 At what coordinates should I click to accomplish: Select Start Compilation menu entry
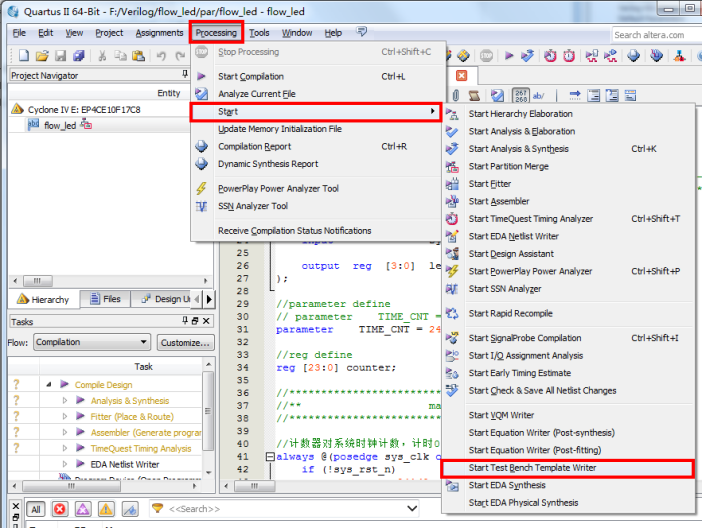(316, 77)
